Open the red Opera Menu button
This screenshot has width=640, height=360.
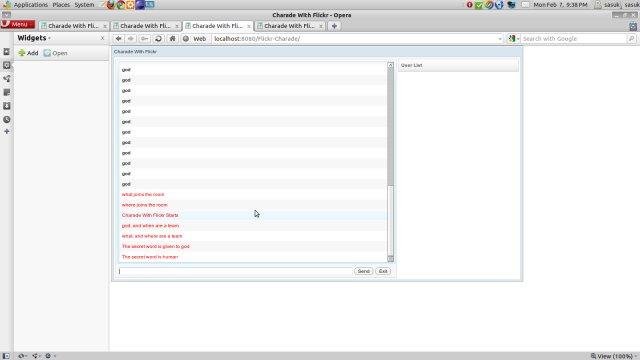pyautogui.click(x=18, y=24)
